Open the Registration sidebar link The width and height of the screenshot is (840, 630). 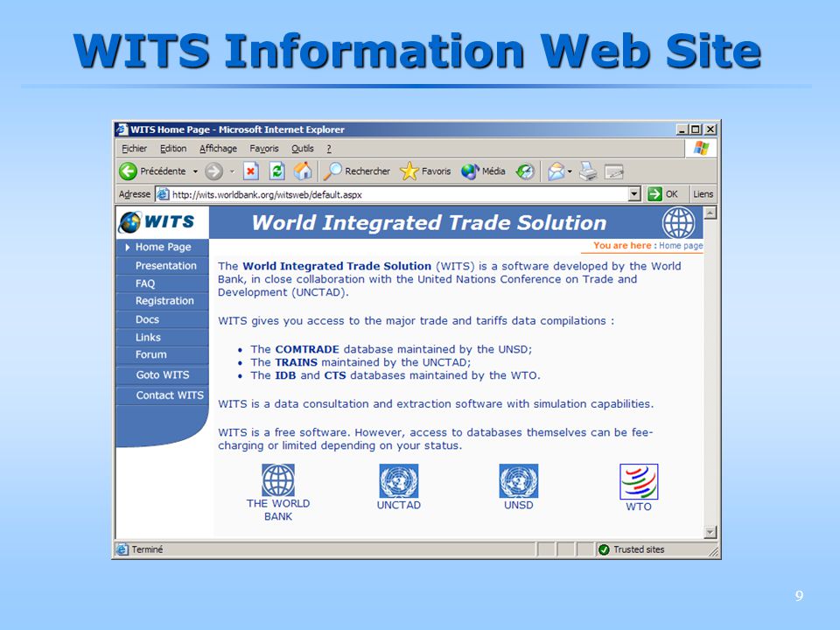click(x=163, y=301)
